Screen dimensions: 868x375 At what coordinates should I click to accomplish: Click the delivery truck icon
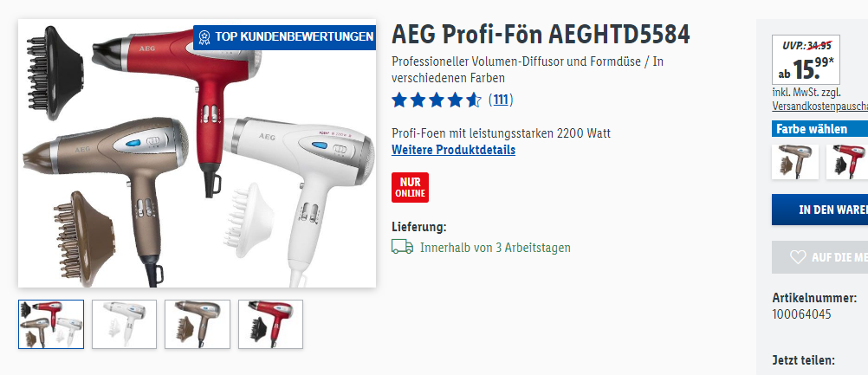[403, 247]
